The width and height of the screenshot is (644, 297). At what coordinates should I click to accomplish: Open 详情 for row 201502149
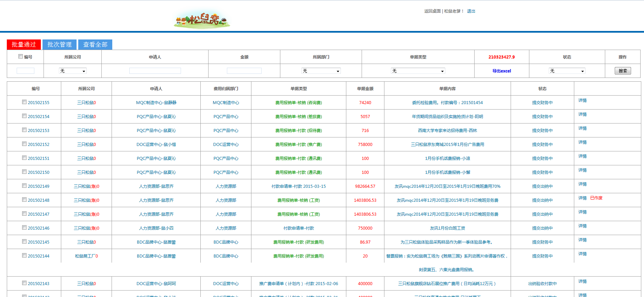[582, 184]
